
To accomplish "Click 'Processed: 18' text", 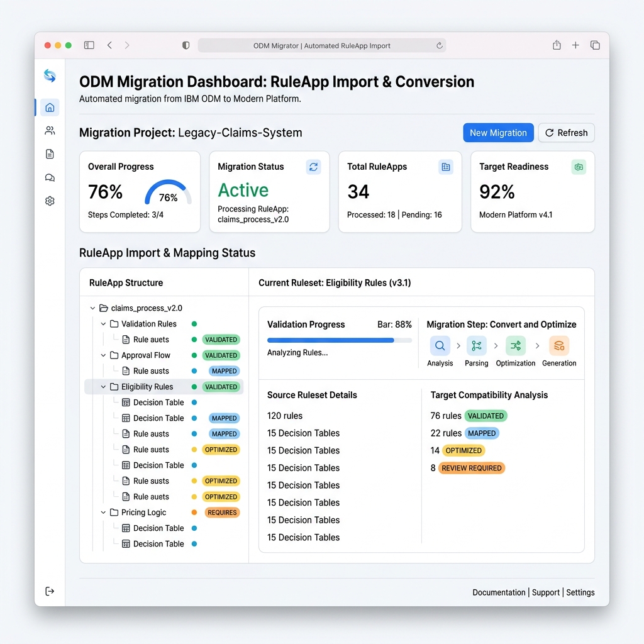I will 371,215.
